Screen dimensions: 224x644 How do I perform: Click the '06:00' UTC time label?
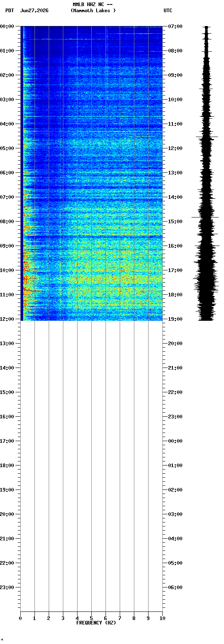[x=175, y=587]
